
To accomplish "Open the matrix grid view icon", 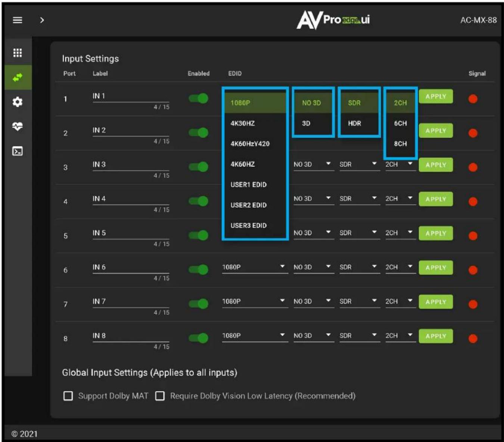I will point(18,53).
